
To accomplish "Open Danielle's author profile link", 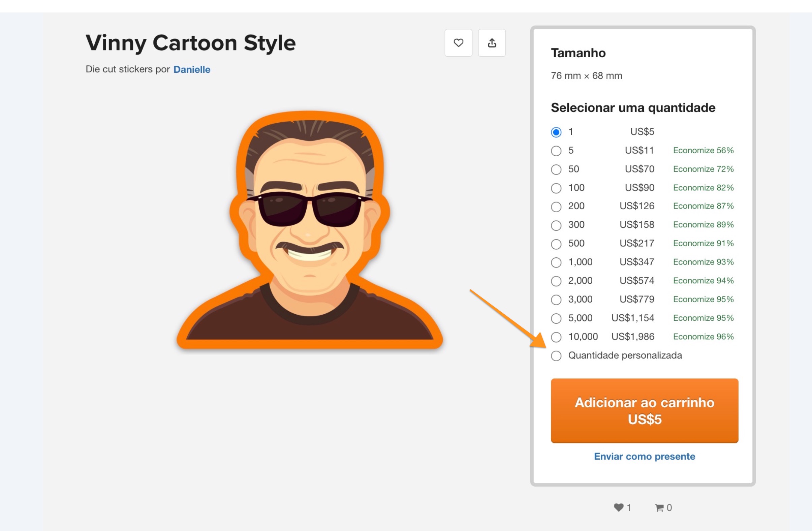I will 192,69.
